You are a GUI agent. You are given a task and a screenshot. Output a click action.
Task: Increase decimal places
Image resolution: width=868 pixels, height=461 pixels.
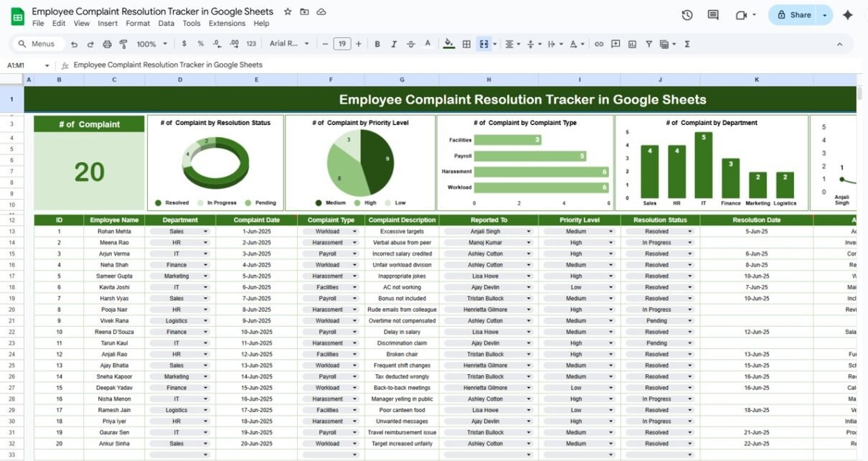pos(233,44)
